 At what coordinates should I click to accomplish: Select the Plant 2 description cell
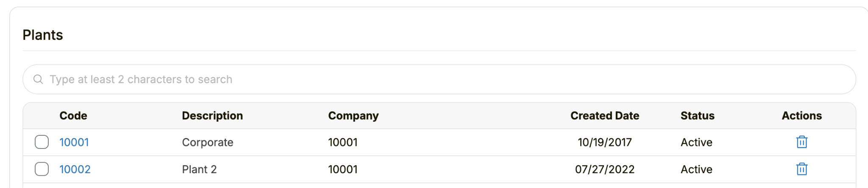[x=199, y=169]
